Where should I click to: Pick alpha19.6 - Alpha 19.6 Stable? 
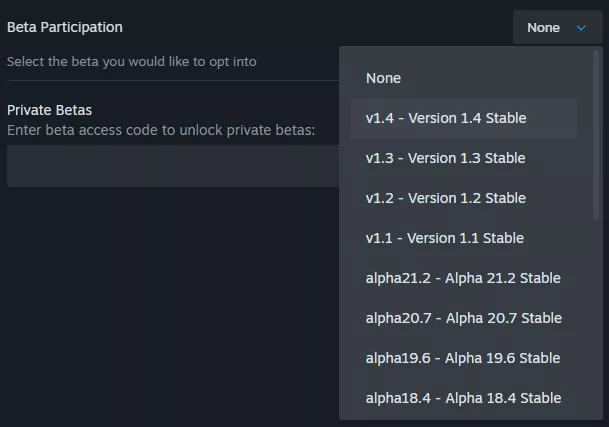463,358
